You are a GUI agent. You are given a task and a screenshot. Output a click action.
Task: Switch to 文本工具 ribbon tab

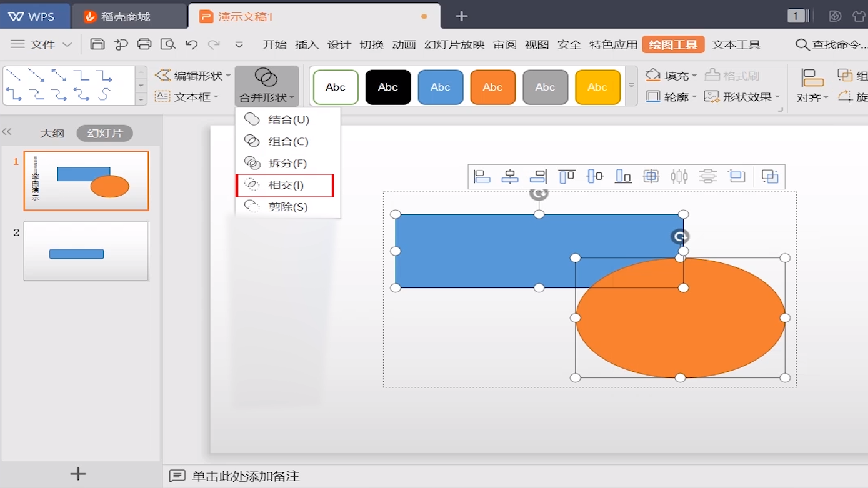736,44
